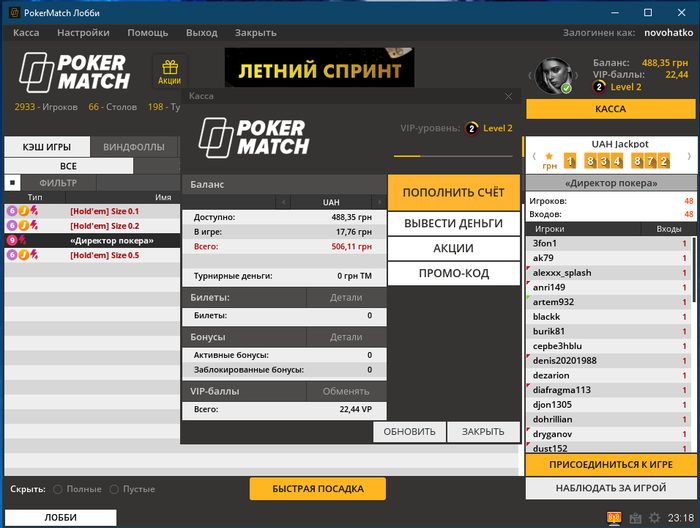Switch to ВИНДФОЛЛЫ tab

point(134,147)
